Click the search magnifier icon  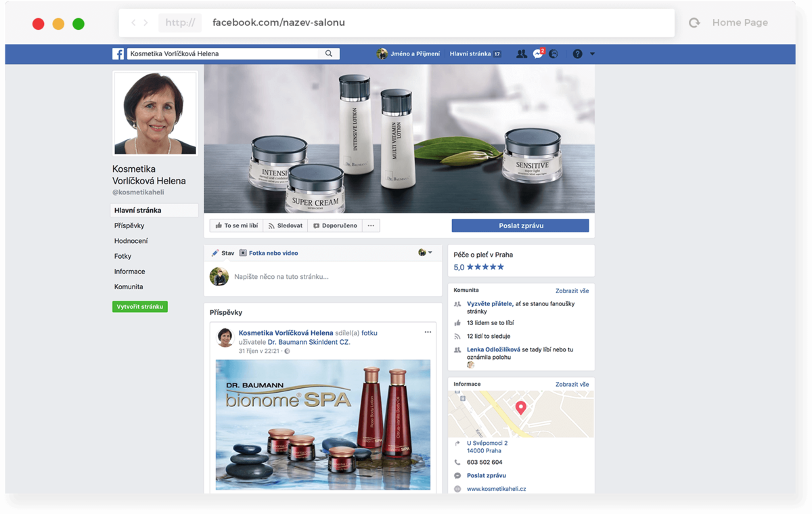[329, 53]
